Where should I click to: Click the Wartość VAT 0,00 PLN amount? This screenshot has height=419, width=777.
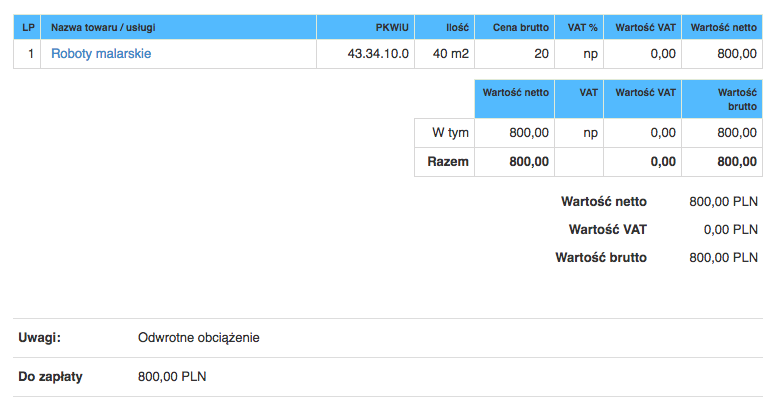730,229
